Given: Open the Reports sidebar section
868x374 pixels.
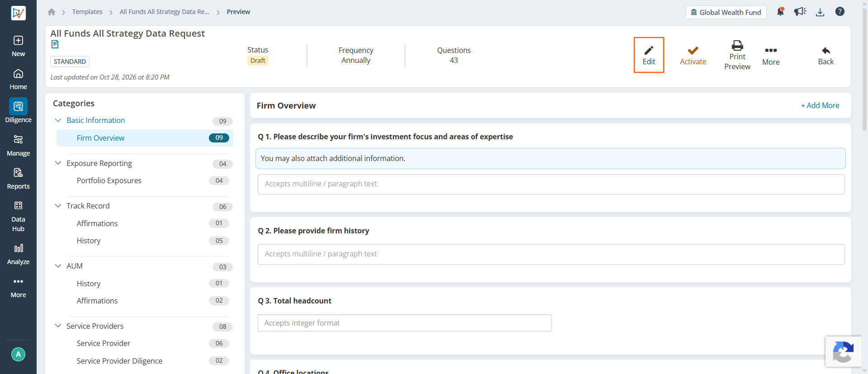Looking at the screenshot, I should pyautogui.click(x=18, y=179).
